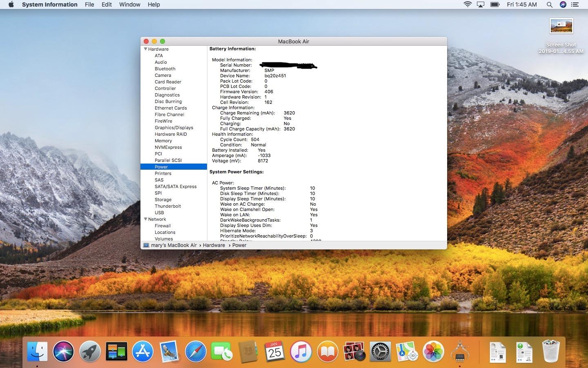Image resolution: width=588 pixels, height=368 pixels.
Task: Click the menu bar clock Fri 1:45 AM
Action: 522,4
